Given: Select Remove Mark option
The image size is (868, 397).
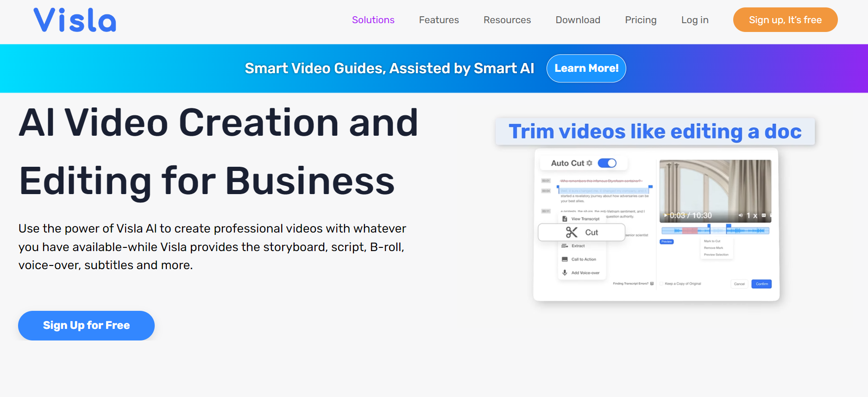Looking at the screenshot, I should point(713,248).
